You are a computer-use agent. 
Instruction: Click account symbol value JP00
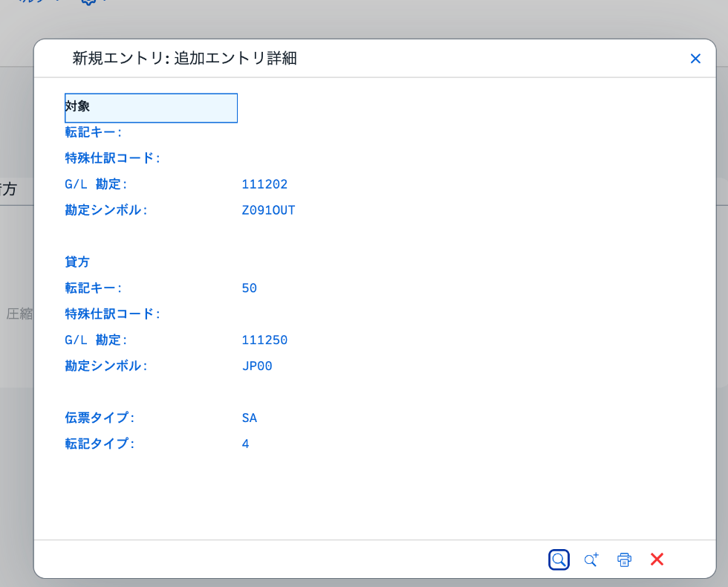pos(257,366)
